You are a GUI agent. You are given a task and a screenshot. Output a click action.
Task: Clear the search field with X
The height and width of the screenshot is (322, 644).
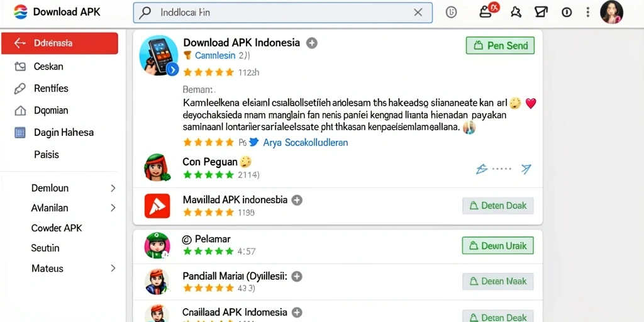(x=418, y=13)
